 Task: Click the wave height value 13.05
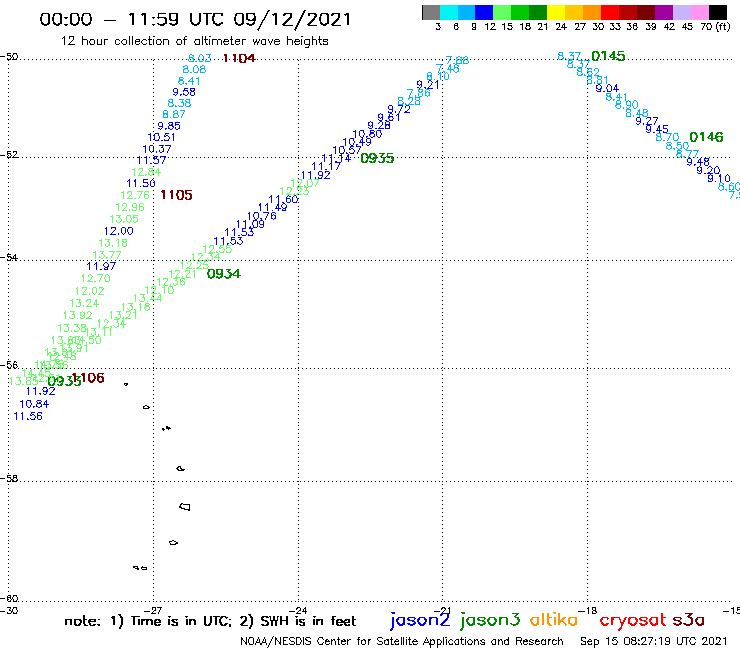click(x=124, y=219)
